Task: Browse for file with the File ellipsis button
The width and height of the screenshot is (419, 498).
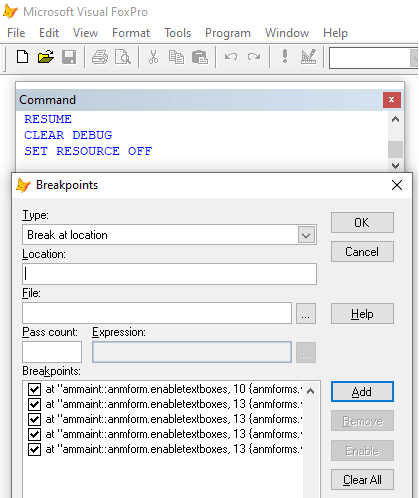Action: point(306,313)
